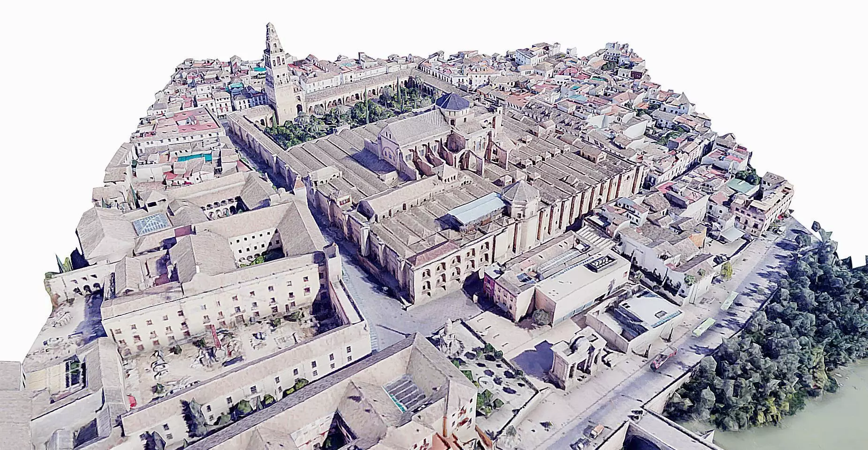This screenshot has height=450, width=868.
Task: Click the glass pyramid skylight on the left building
Action: (x=151, y=223)
